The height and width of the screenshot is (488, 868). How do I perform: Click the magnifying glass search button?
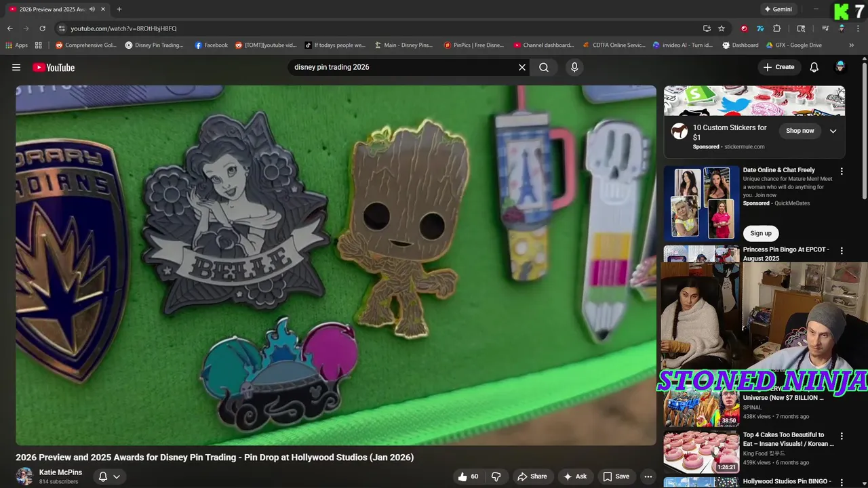click(544, 67)
